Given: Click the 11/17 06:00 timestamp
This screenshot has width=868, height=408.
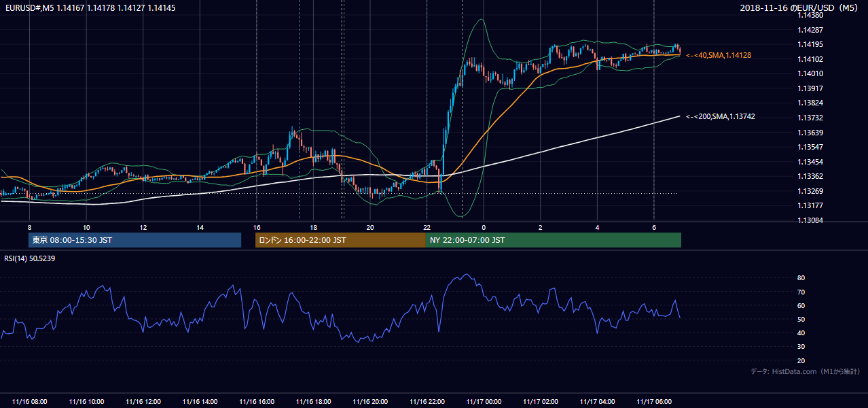Looking at the screenshot, I should 654,402.
